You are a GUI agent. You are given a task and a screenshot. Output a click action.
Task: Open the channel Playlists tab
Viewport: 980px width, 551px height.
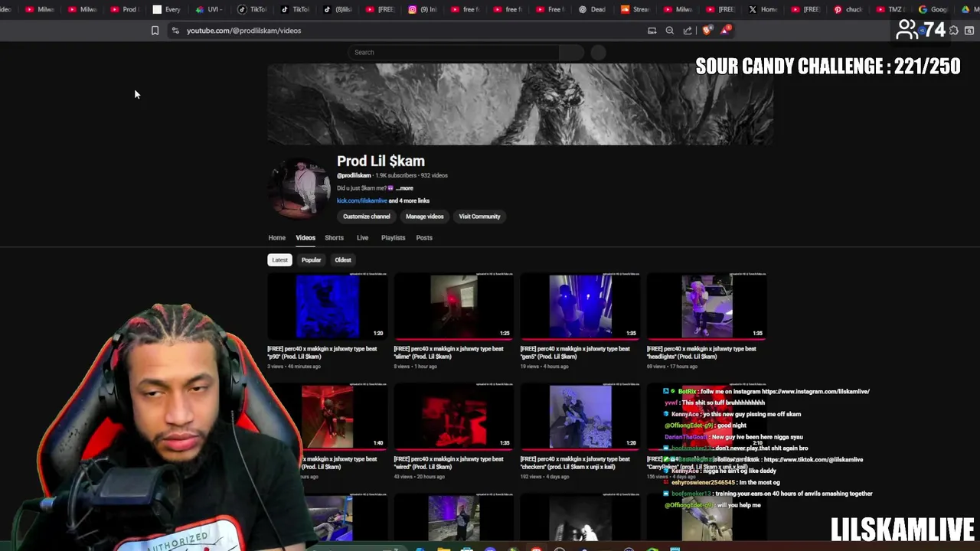(x=393, y=238)
